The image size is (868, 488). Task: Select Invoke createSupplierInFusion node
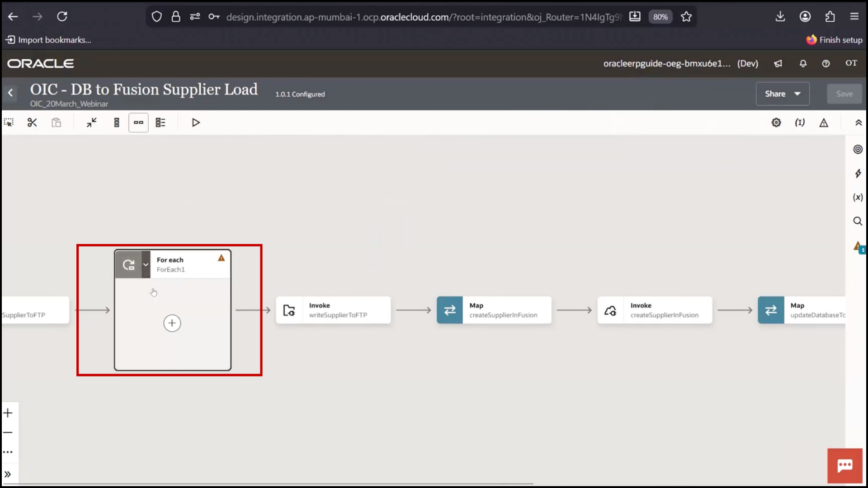[655, 310]
